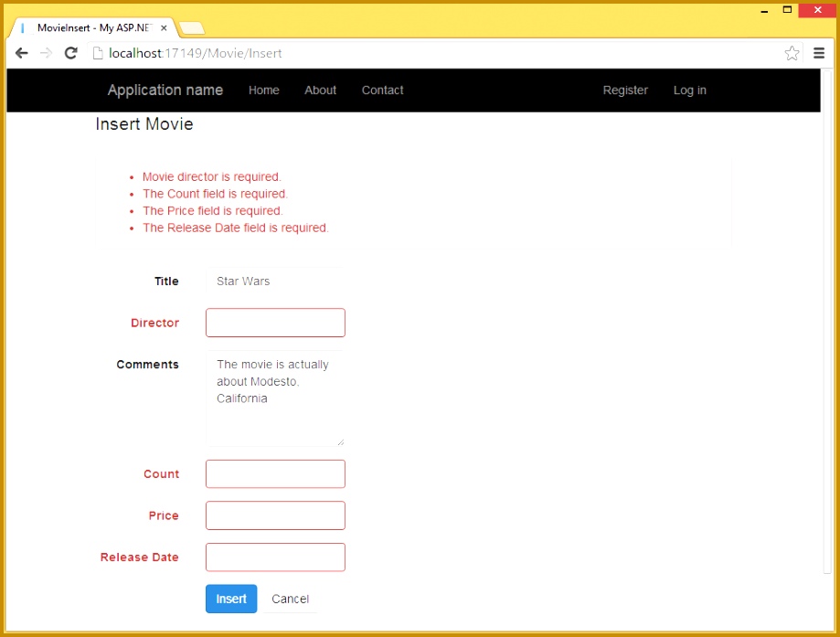Click the favicon on the MovieInsert tab
840x637 pixels.
pos(22,27)
